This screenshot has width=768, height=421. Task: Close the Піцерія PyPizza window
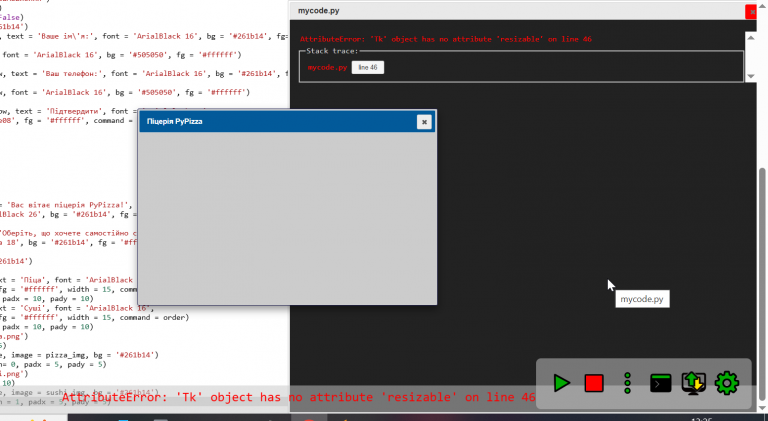[424, 121]
